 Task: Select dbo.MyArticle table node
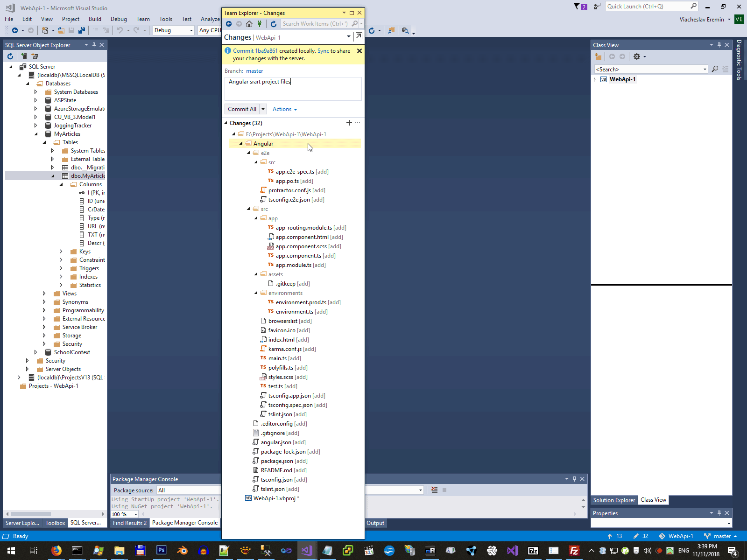pos(88,176)
